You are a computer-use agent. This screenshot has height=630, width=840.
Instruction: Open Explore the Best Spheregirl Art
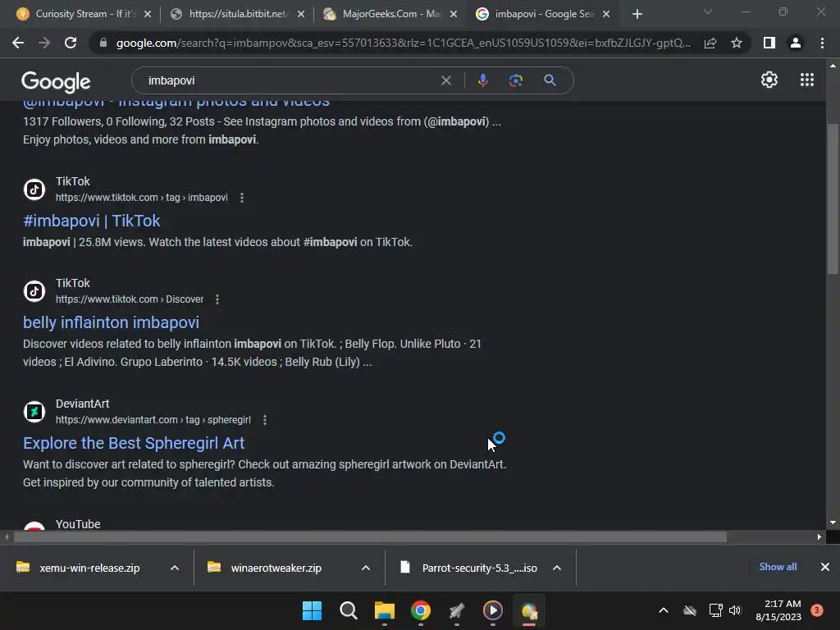click(134, 443)
